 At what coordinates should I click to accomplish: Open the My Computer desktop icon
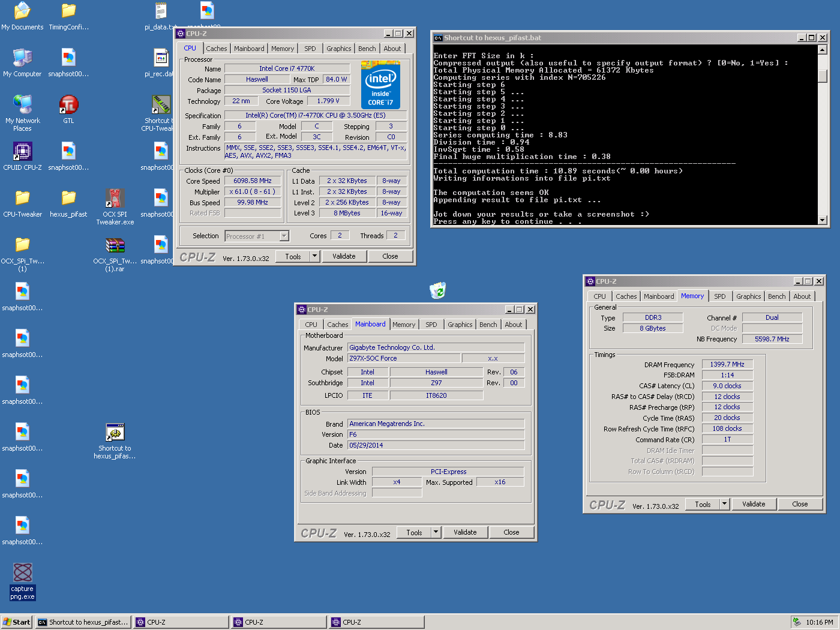coord(22,63)
